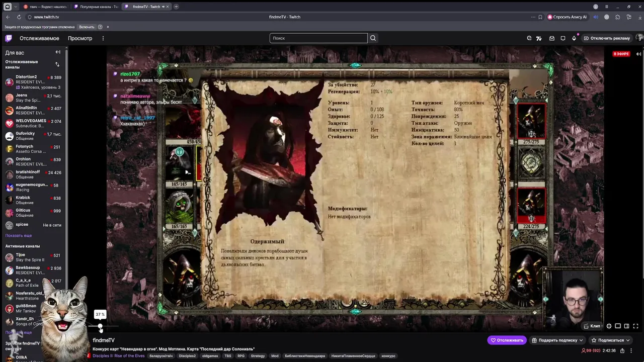Click the 'В ЭФИРЕ' live badge
Viewport: 644px width, 362px height.
(621, 54)
